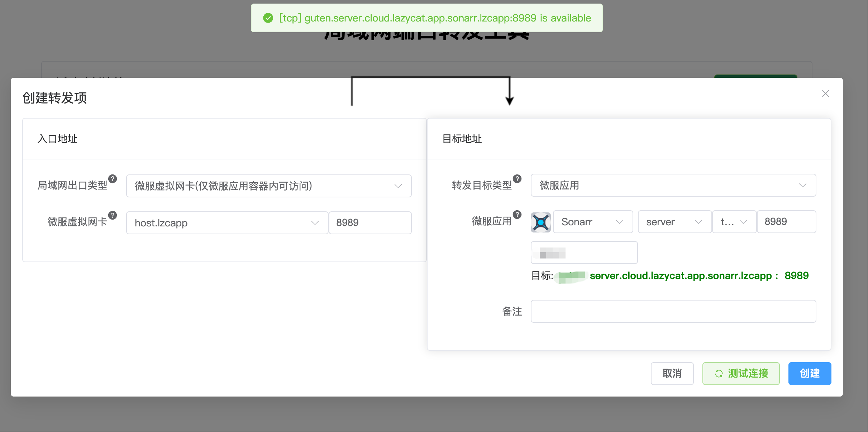Click the green target address server.cloud.lazycat.app.sonarr.lzcapp
The height and width of the screenshot is (432, 868).
coord(681,276)
